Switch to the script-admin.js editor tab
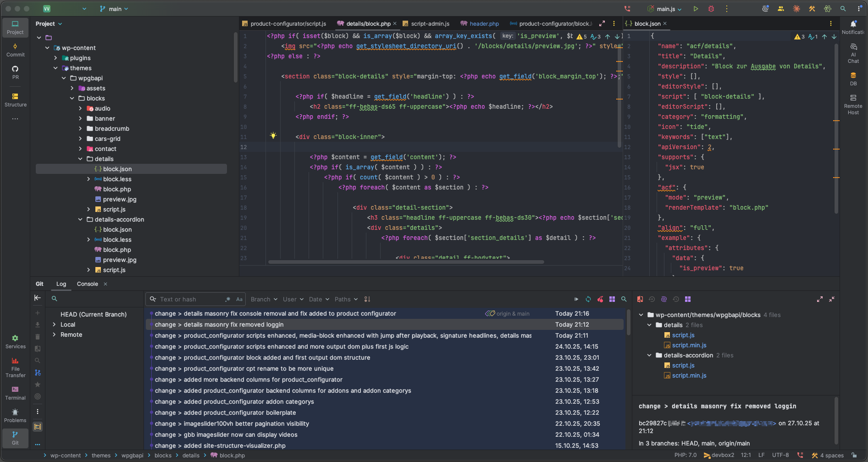Screen dimensions: 868x462 tap(430, 23)
